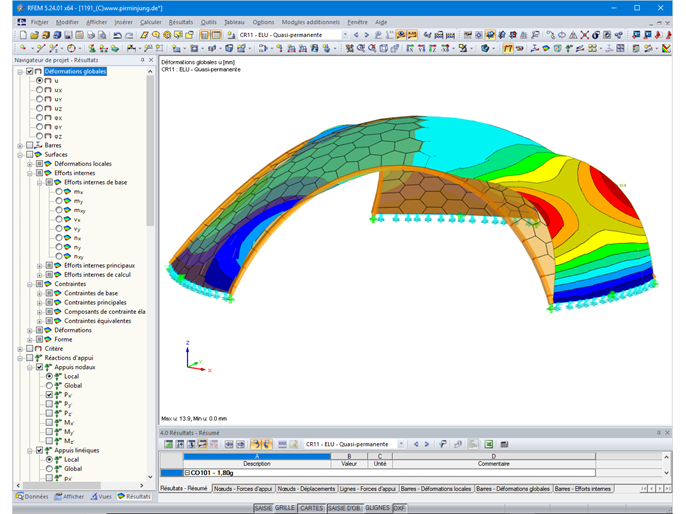Screen dimensions: 686x514
Task: Go to previous load case using toolbar arrow
Action: point(356,35)
